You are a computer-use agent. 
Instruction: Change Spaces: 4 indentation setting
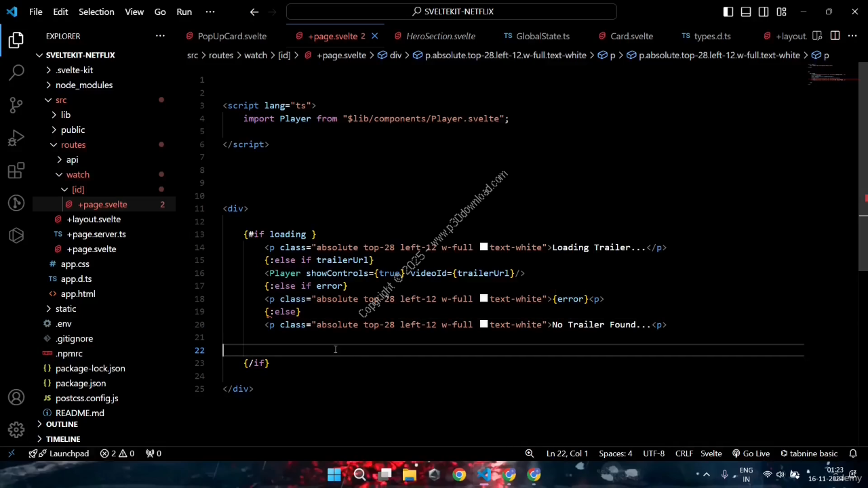tap(615, 453)
